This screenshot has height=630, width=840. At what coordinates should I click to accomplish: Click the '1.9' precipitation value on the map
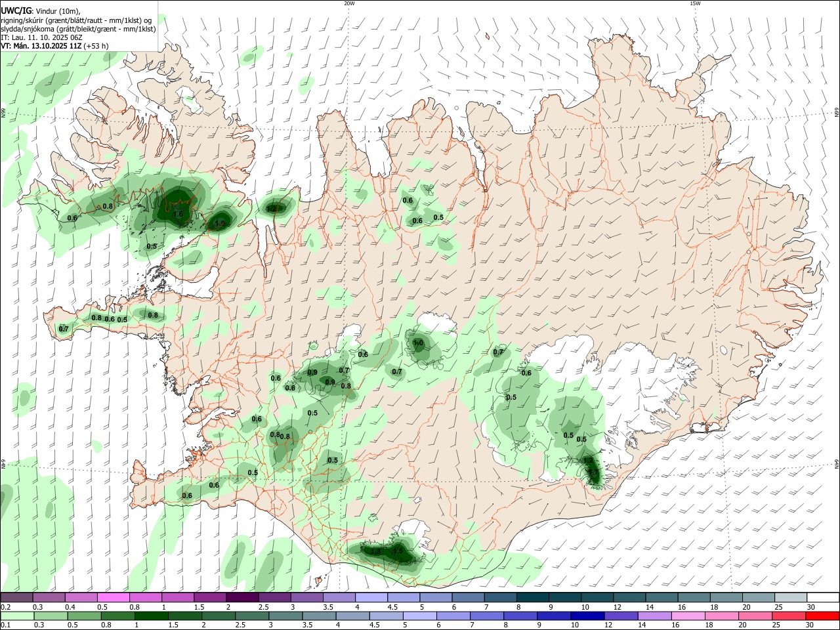click(220, 224)
